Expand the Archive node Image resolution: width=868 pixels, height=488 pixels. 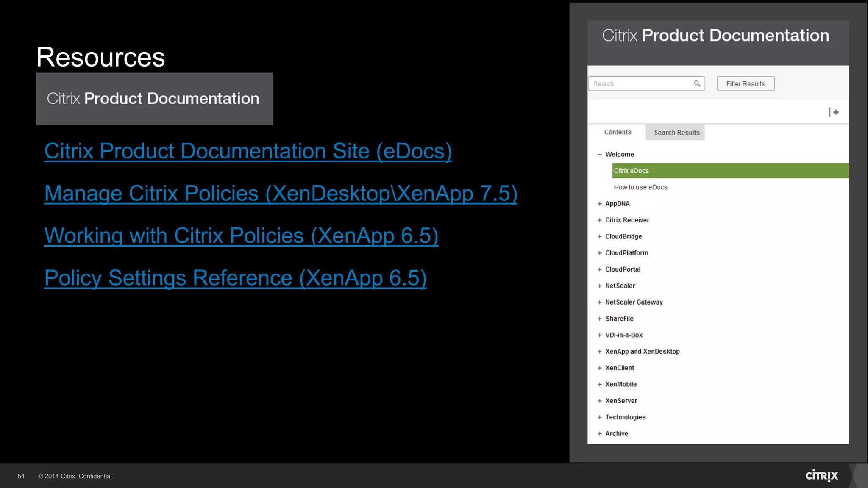[x=599, y=434]
